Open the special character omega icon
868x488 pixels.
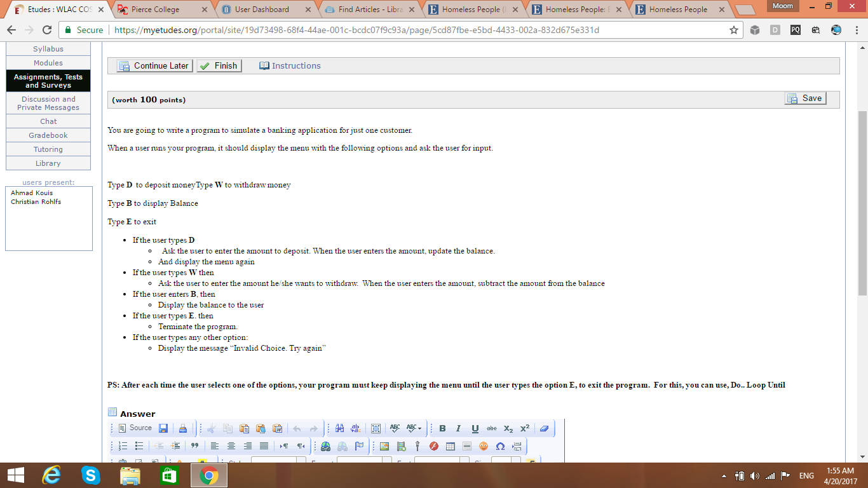500,446
